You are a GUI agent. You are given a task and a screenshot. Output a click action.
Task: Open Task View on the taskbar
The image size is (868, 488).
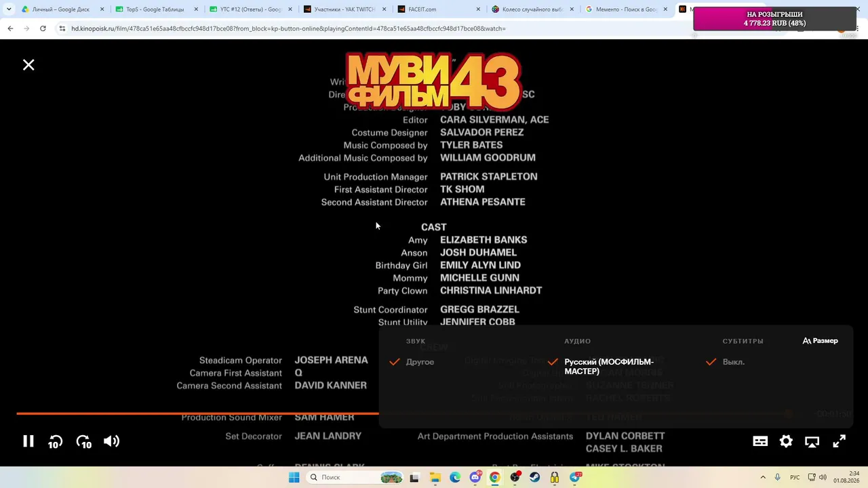click(414, 478)
